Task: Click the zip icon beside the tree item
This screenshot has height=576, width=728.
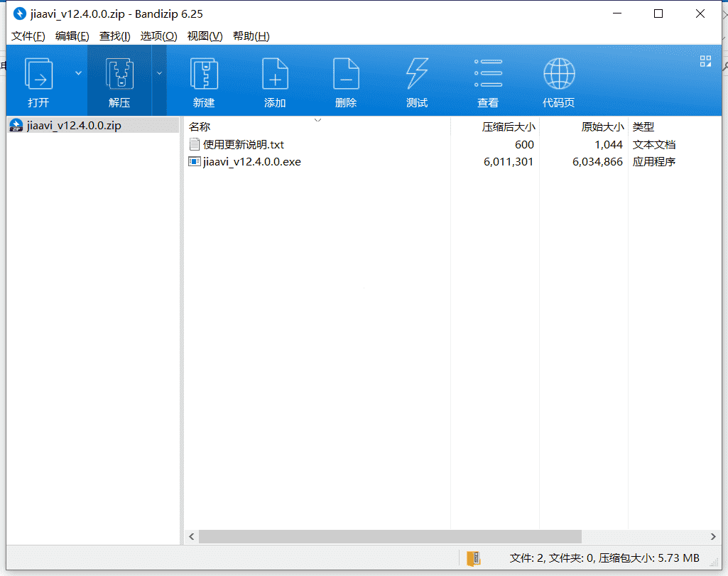Action: tap(16, 125)
